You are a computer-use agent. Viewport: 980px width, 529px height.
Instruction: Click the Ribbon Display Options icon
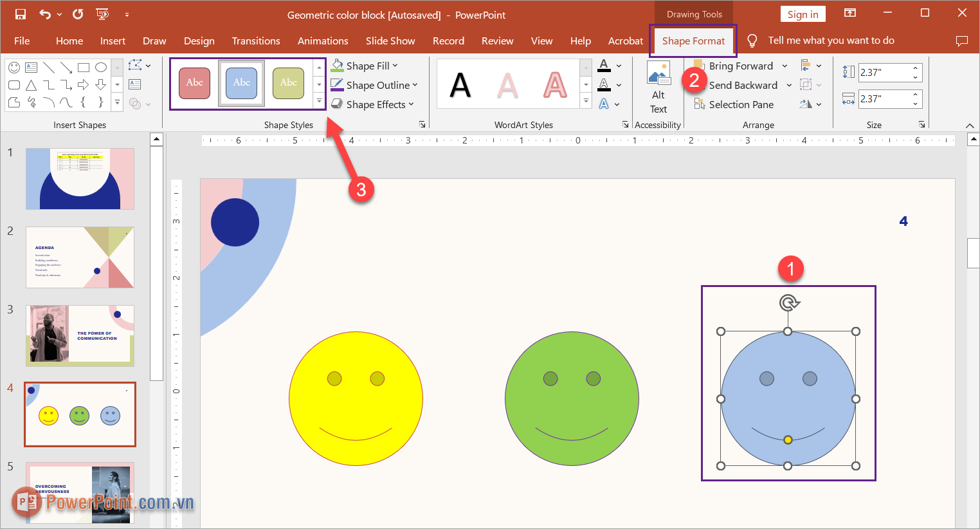850,13
